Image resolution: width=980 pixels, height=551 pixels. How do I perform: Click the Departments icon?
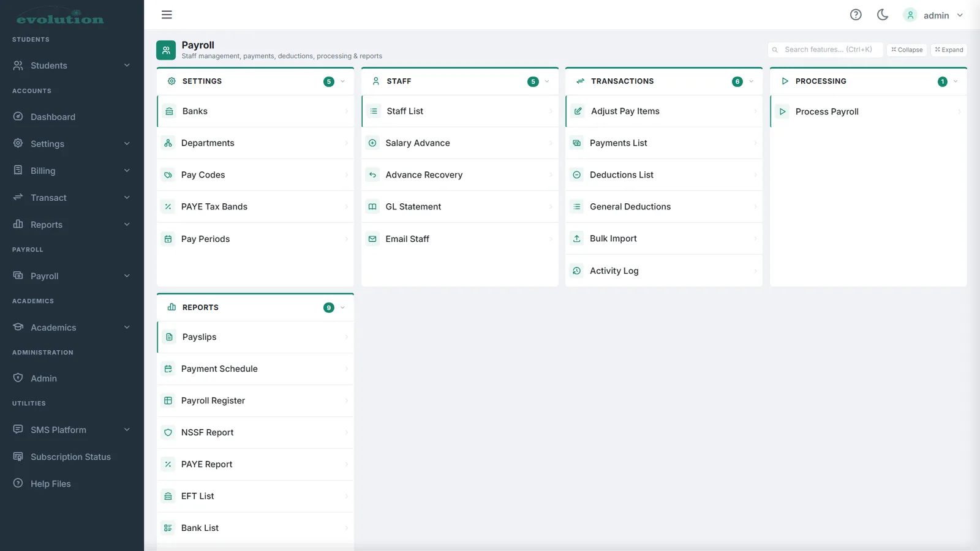168,143
